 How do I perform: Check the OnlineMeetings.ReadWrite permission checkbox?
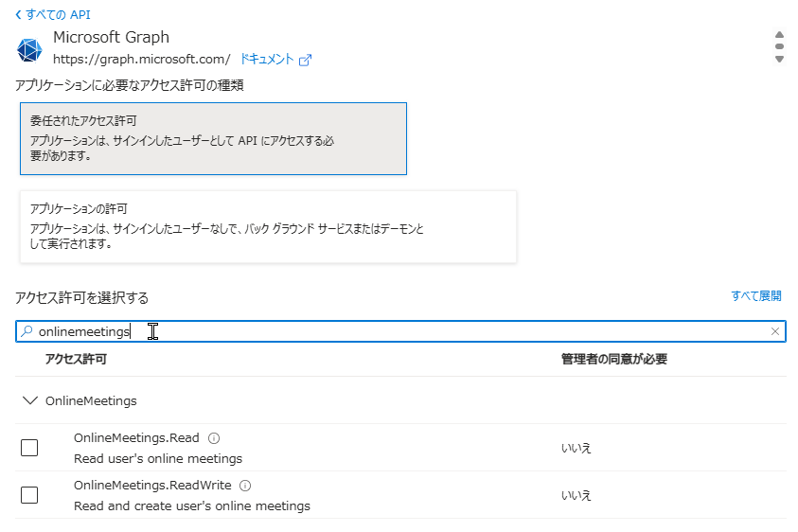click(29, 495)
